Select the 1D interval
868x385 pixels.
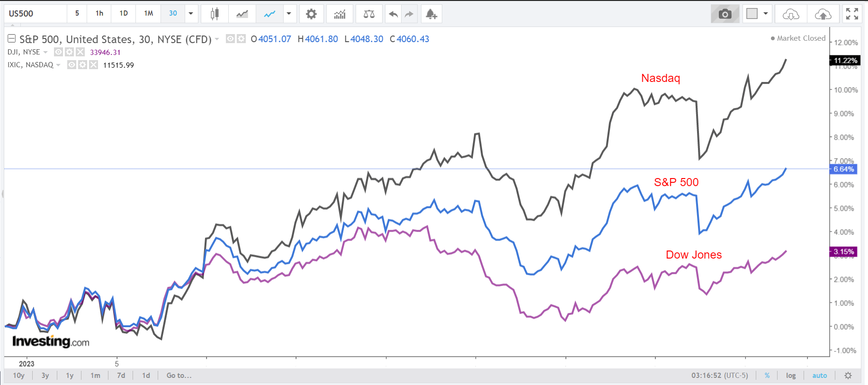[124, 14]
